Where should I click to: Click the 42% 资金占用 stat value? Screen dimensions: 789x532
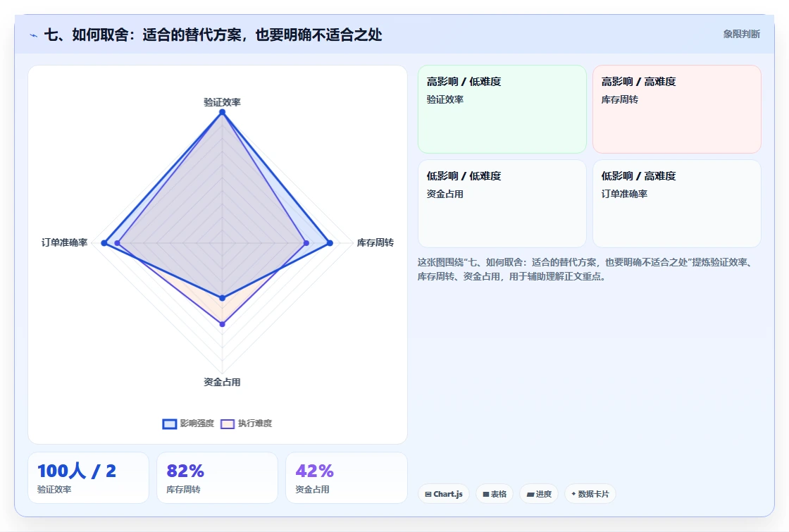pyautogui.click(x=314, y=471)
